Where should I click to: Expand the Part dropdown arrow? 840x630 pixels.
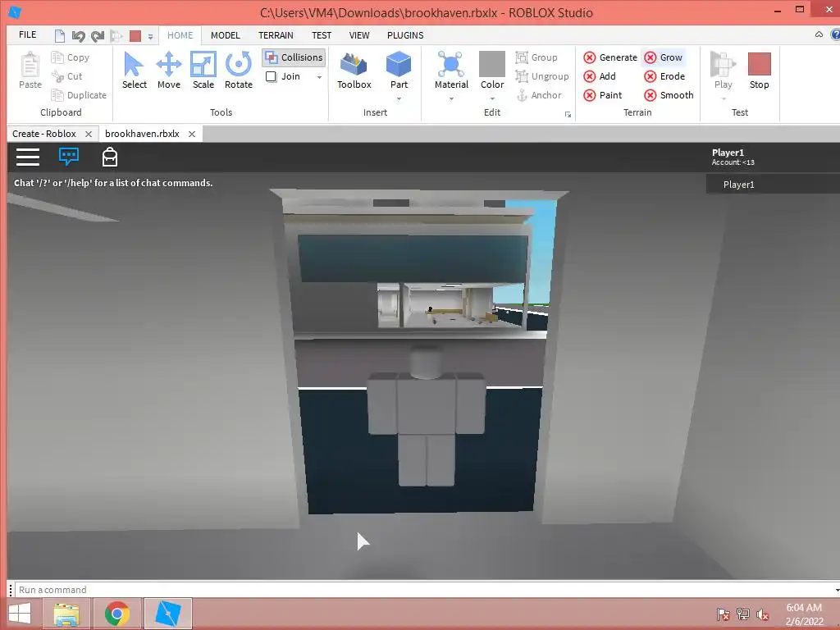[399, 99]
